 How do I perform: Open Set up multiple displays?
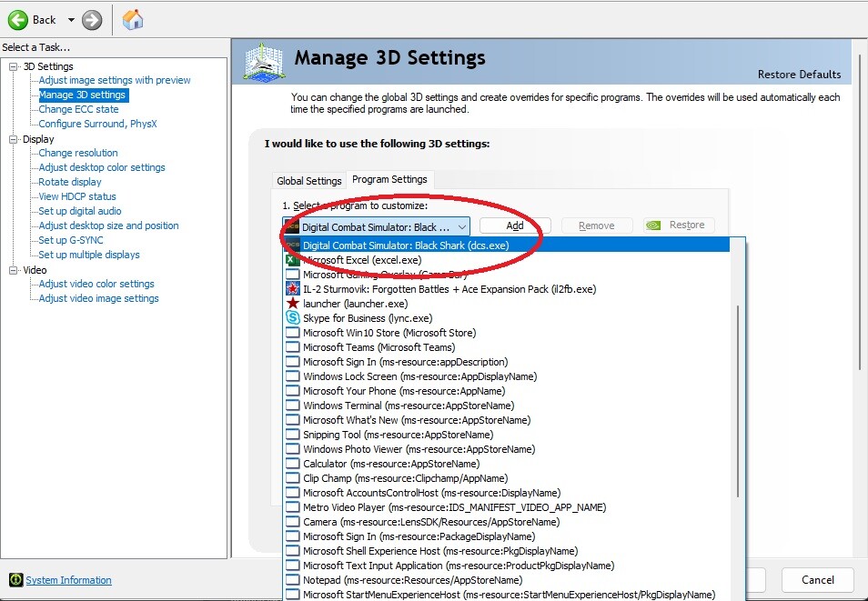click(x=89, y=255)
